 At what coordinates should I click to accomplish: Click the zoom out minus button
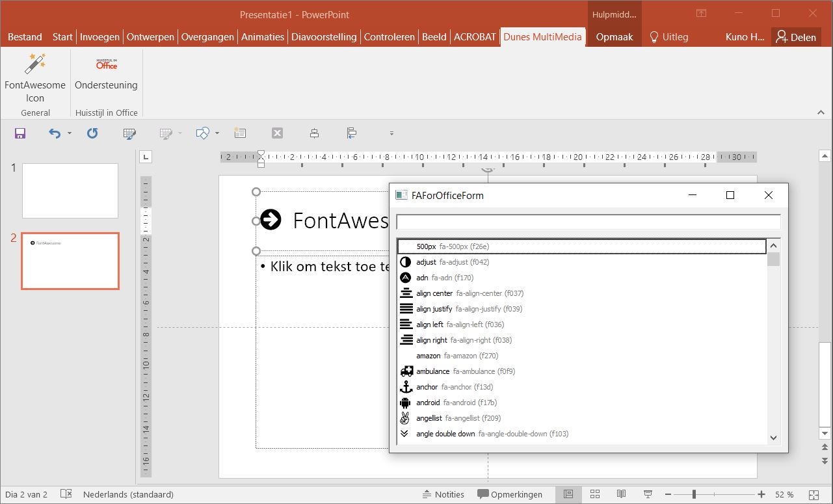click(668, 494)
